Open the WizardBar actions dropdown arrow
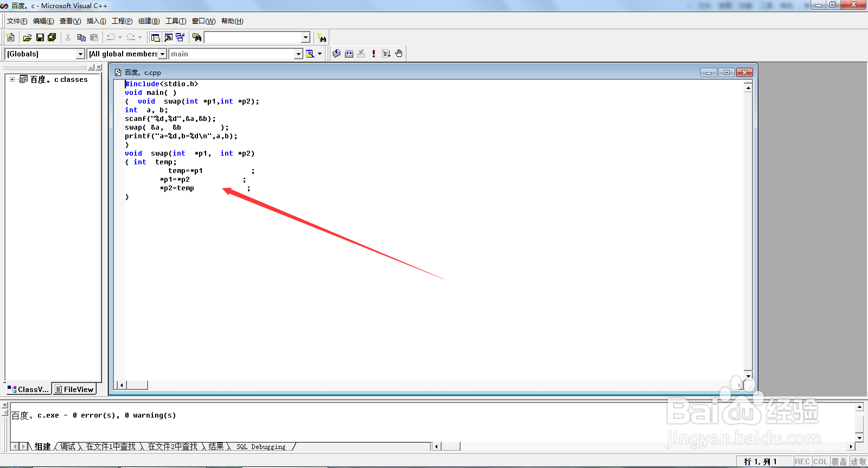The height and width of the screenshot is (468, 868). tap(320, 53)
